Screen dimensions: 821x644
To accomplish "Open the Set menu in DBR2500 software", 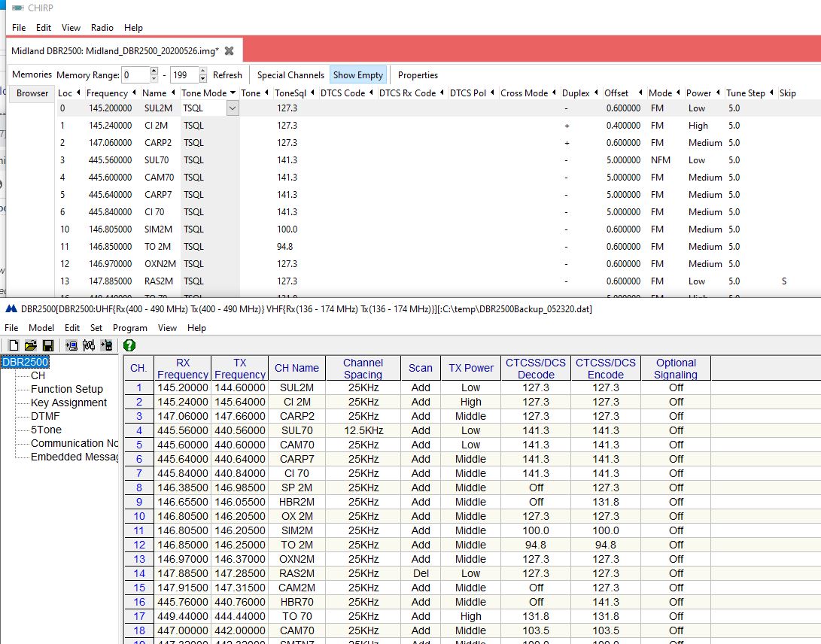I will 96,328.
